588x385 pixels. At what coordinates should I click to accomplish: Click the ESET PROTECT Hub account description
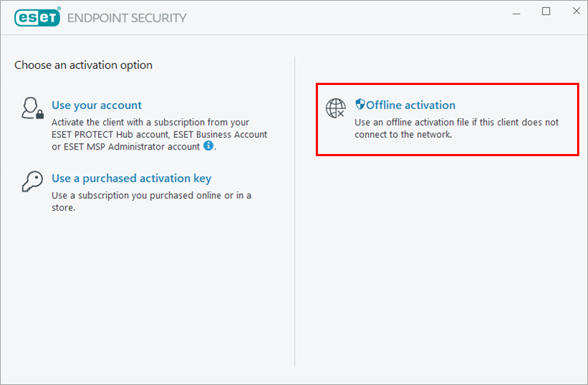click(160, 134)
